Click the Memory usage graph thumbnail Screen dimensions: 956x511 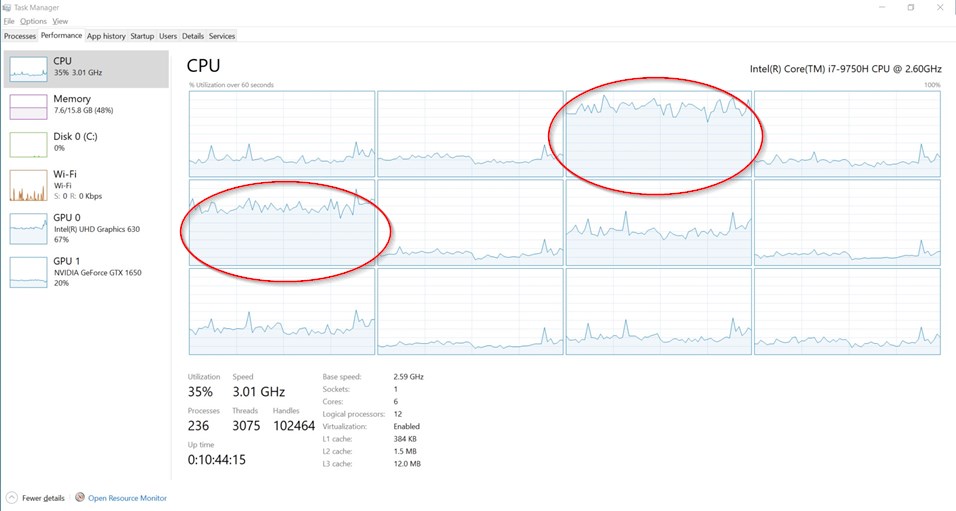[28, 106]
